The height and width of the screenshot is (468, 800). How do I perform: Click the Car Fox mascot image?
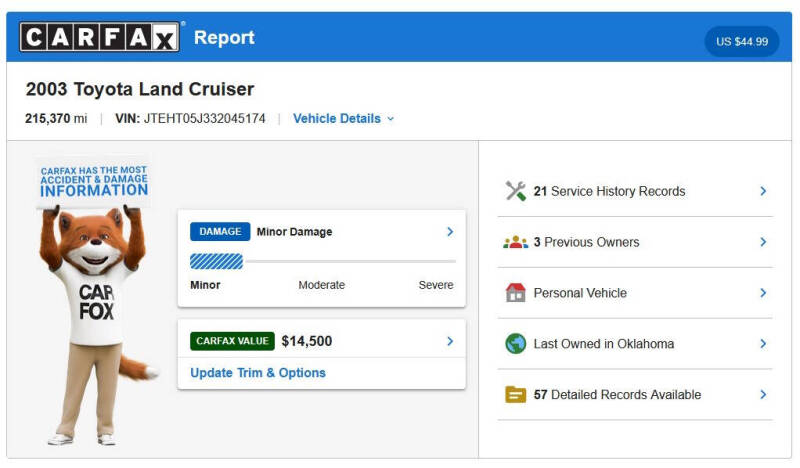[x=95, y=301]
